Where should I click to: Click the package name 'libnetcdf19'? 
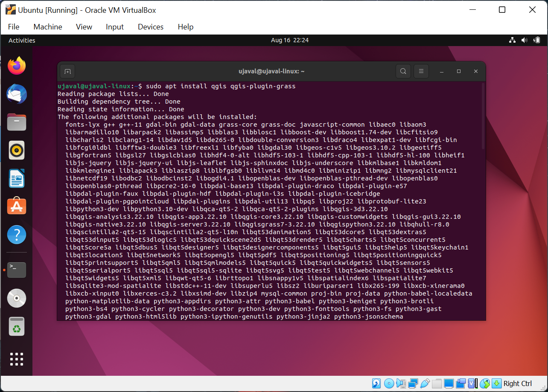click(x=86, y=178)
